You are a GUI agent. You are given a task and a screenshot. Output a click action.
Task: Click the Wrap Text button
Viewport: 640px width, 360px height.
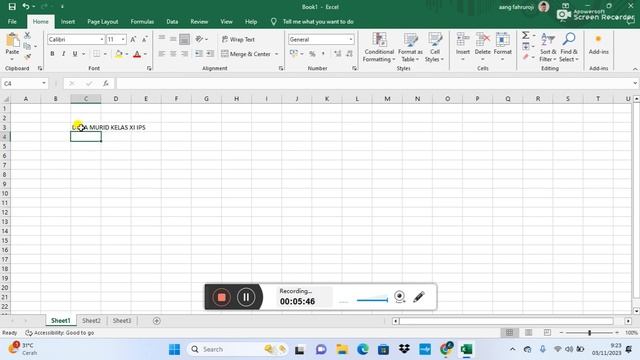click(x=238, y=39)
